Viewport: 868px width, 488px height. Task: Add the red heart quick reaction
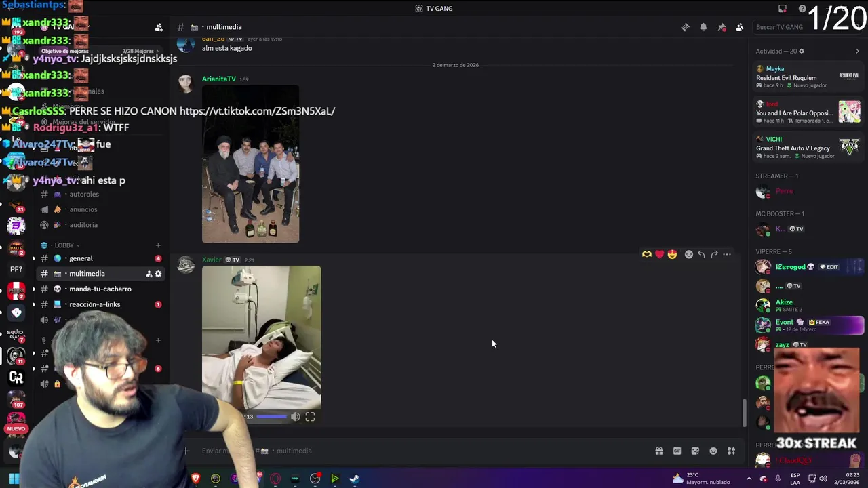659,254
